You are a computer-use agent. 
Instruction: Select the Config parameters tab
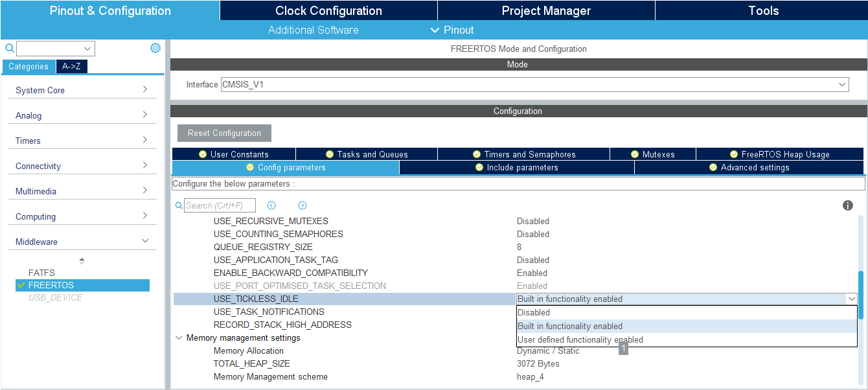286,167
